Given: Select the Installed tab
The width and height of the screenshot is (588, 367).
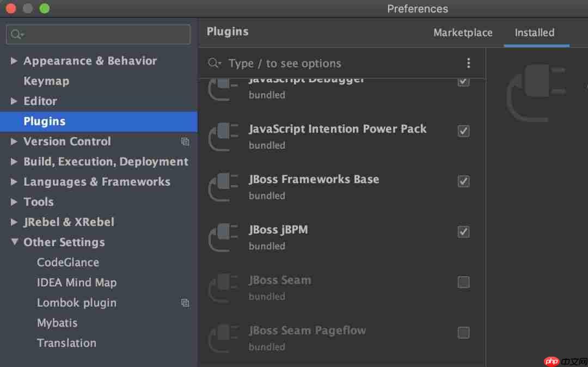Looking at the screenshot, I should pyautogui.click(x=534, y=33).
